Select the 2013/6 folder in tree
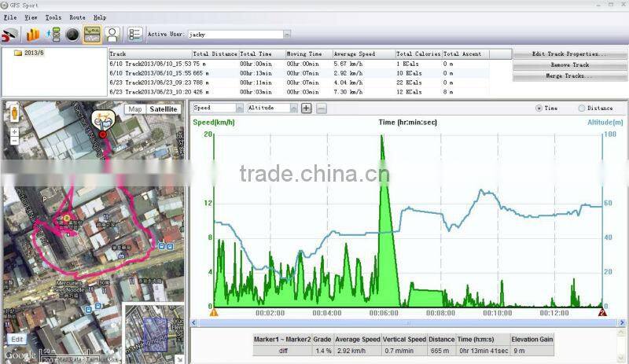The width and height of the screenshot is (629, 364). click(x=30, y=53)
